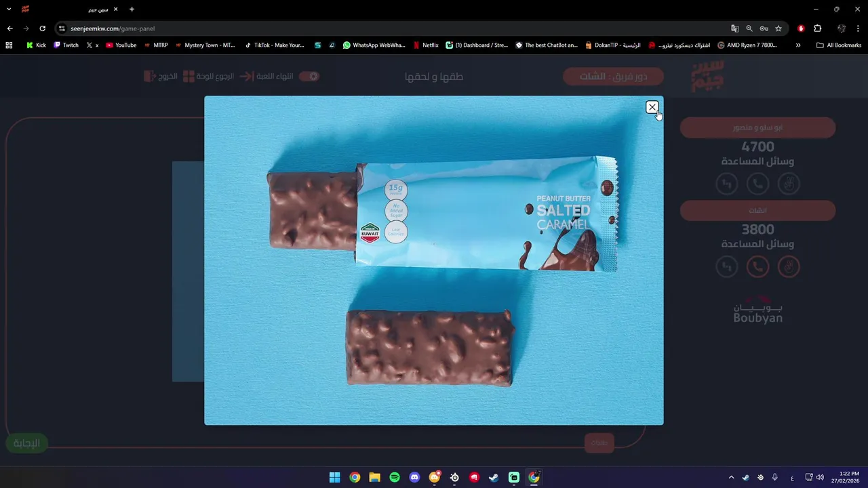Image resolution: width=868 pixels, height=488 pixels.
Task: Open the MTRP bookmark
Action: pyautogui.click(x=155, y=45)
